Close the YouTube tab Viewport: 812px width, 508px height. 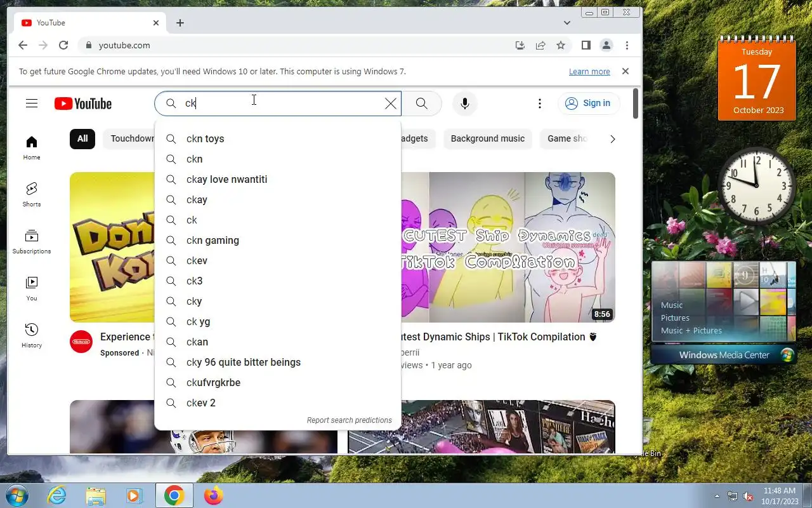click(x=156, y=23)
